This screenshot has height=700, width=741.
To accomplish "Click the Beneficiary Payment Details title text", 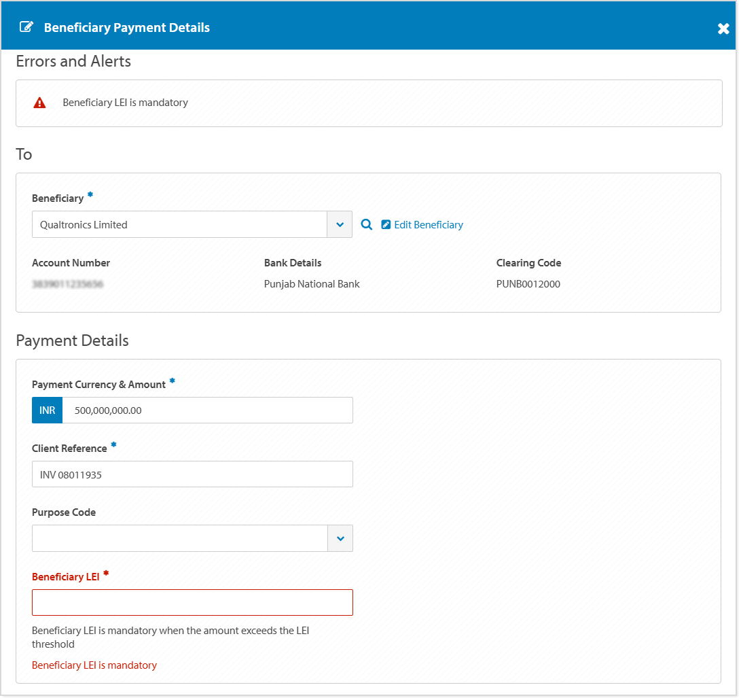I will tap(127, 28).
